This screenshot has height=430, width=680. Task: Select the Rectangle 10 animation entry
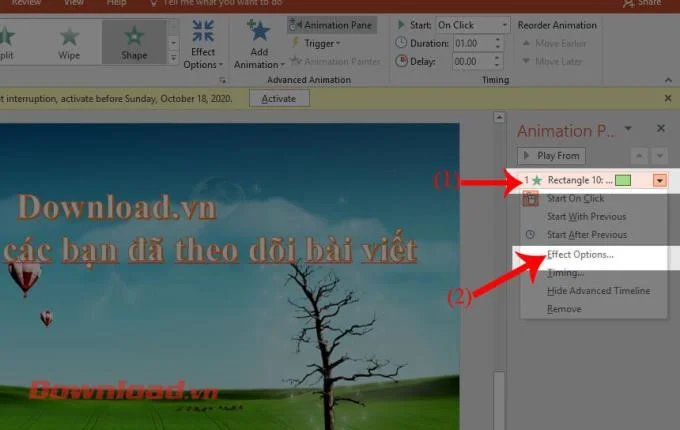(x=593, y=180)
